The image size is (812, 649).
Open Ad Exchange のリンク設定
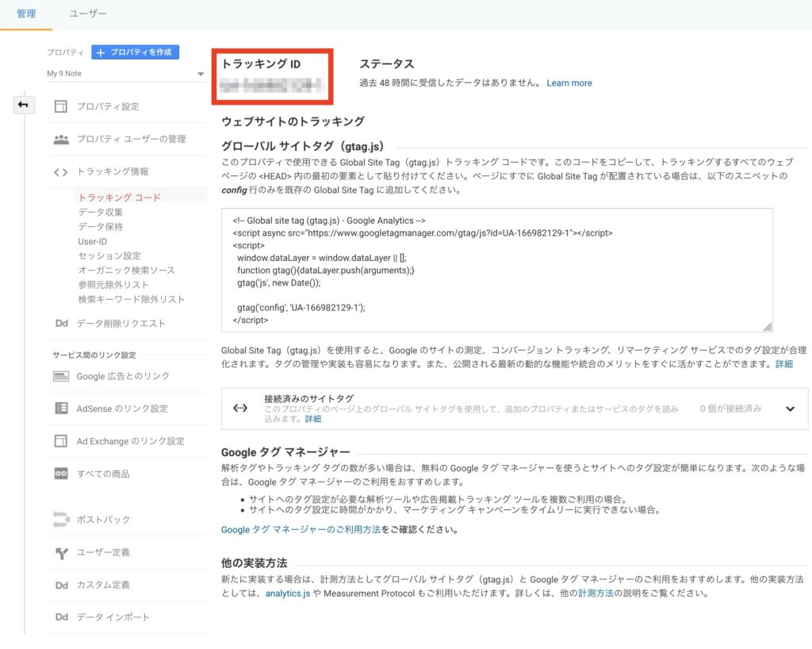click(x=131, y=441)
